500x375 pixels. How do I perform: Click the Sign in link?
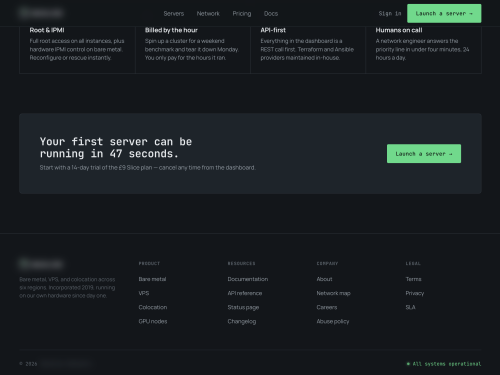(390, 14)
